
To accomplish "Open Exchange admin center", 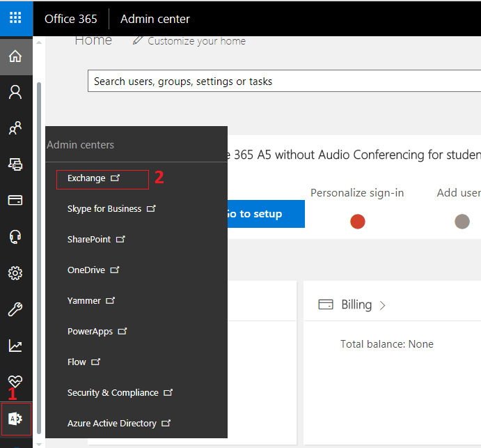I will [86, 178].
